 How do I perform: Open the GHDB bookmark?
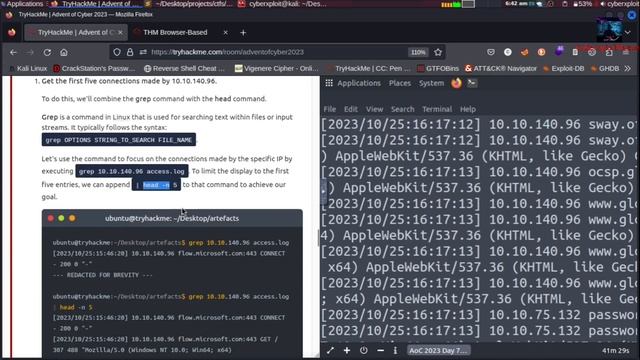pyautogui.click(x=605, y=68)
